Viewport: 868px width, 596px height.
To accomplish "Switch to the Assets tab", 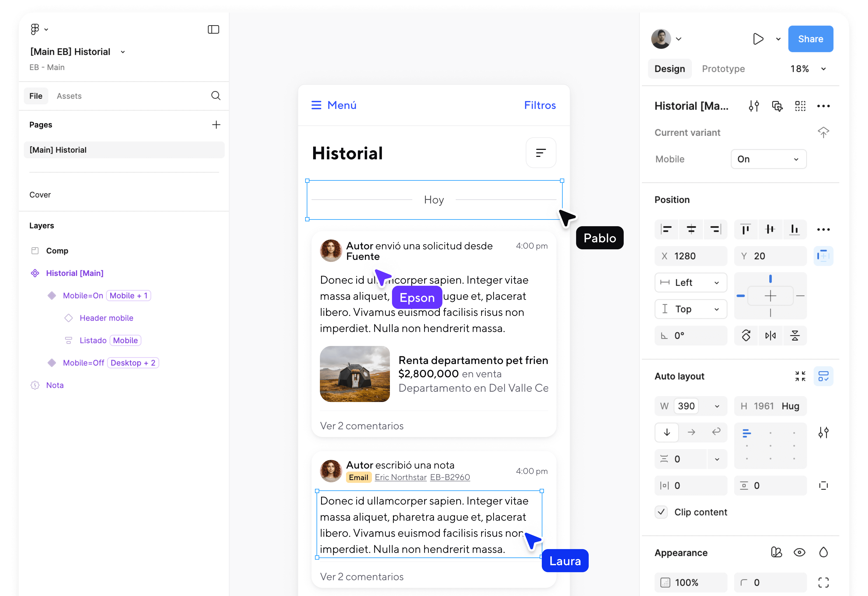I will point(69,96).
